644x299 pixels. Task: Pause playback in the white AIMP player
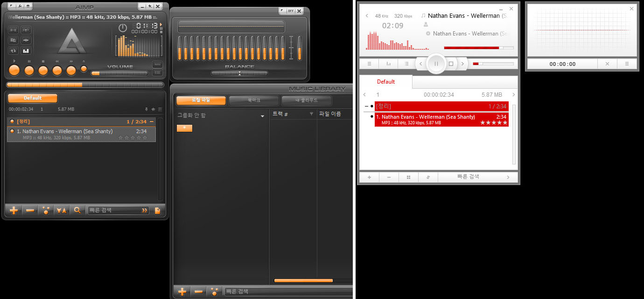click(x=436, y=64)
